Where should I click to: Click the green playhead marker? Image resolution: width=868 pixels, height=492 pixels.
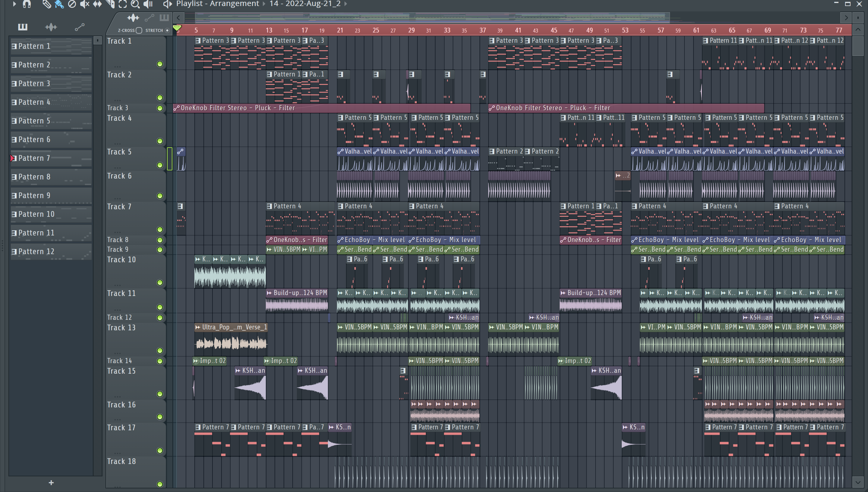[177, 28]
